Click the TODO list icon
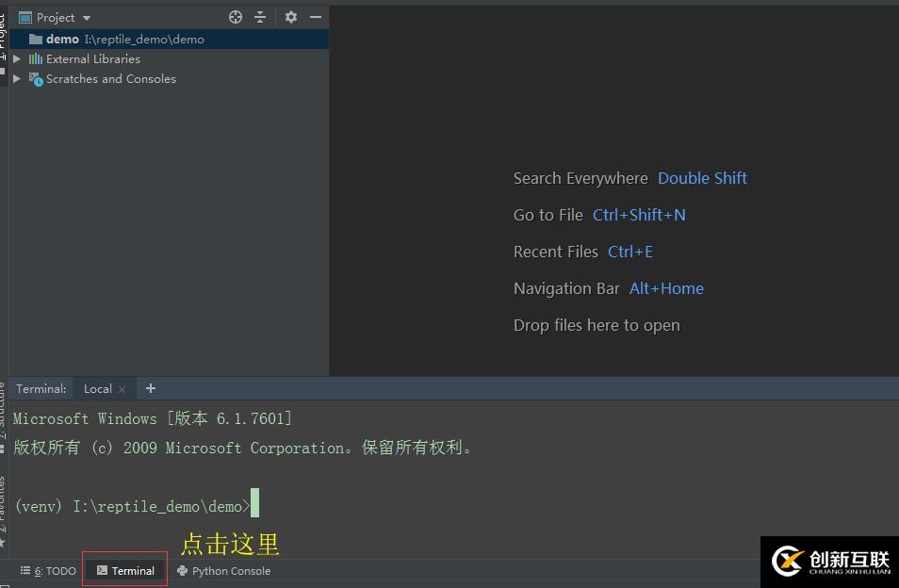 25,570
